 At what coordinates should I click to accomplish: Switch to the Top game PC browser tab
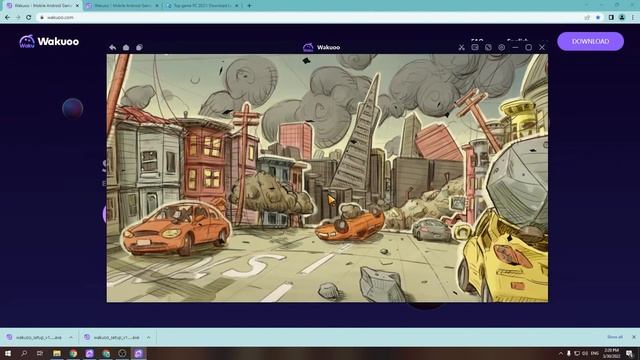(202, 6)
